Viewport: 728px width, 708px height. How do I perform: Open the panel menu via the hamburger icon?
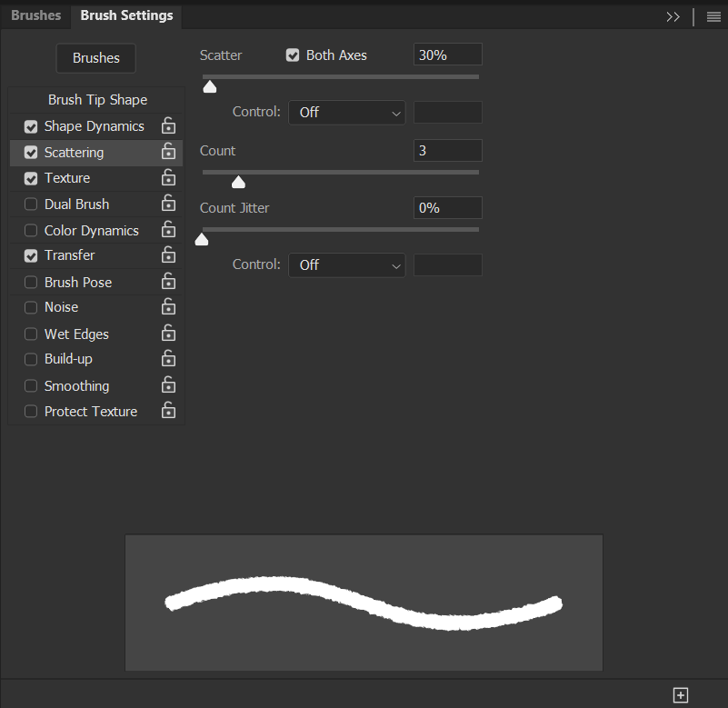[x=713, y=15]
